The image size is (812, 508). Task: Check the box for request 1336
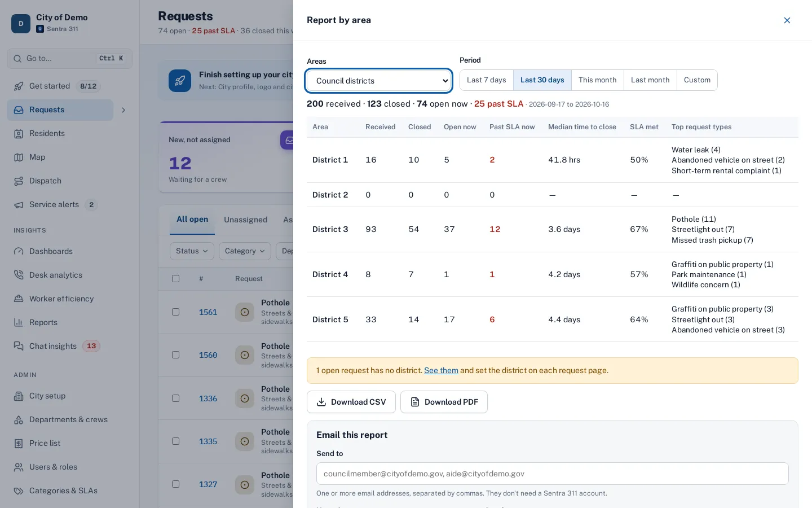(x=175, y=398)
